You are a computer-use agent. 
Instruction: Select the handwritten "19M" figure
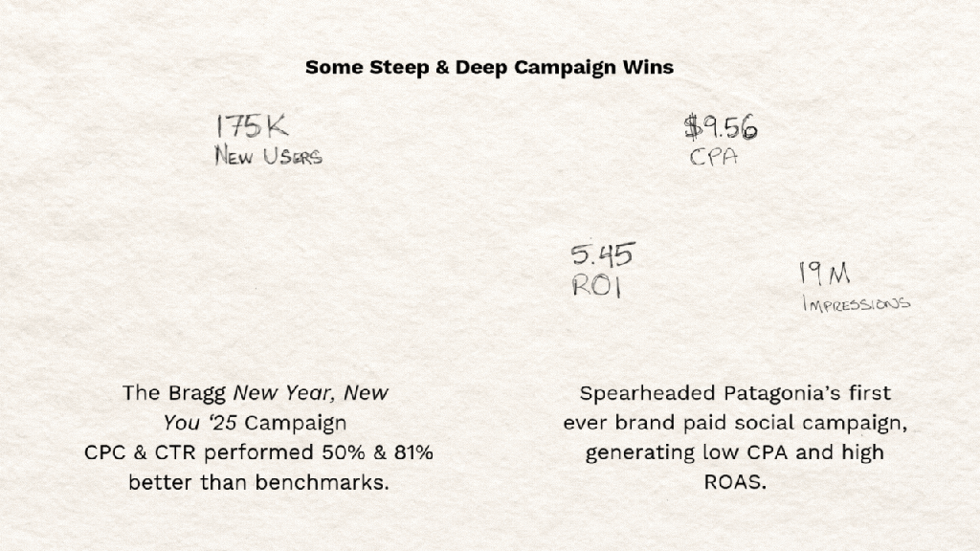point(824,275)
